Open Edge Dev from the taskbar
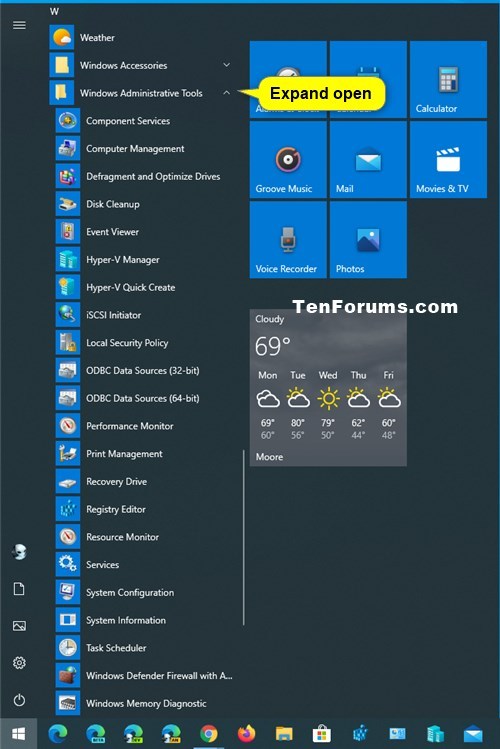Image resolution: width=500 pixels, height=749 pixels. click(133, 733)
